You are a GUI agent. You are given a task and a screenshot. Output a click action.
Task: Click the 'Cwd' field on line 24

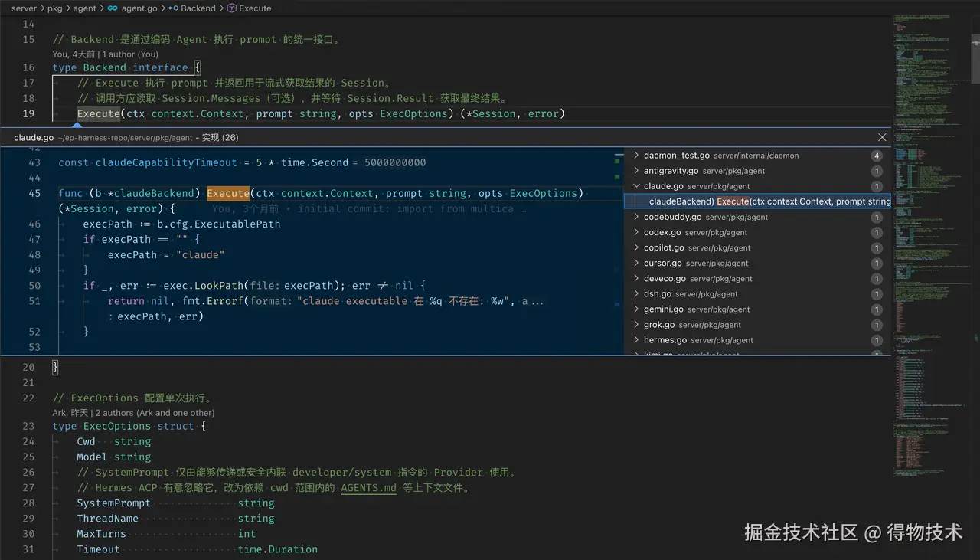pos(87,441)
